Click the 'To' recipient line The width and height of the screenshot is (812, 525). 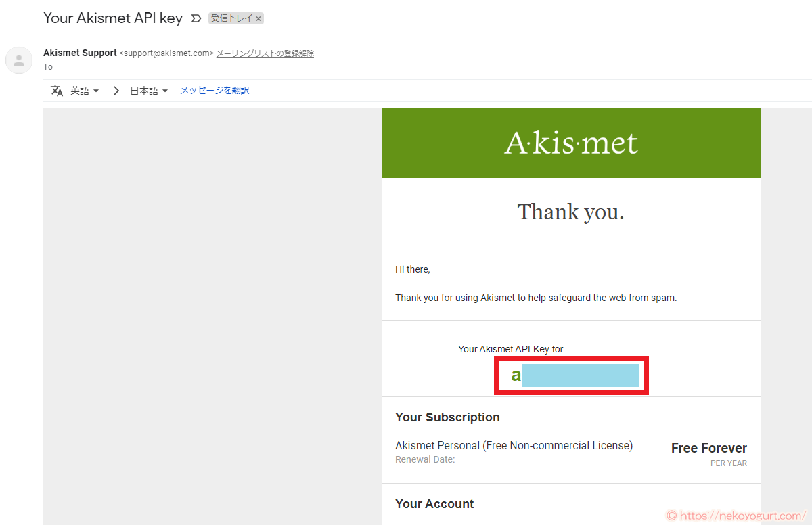[48, 67]
